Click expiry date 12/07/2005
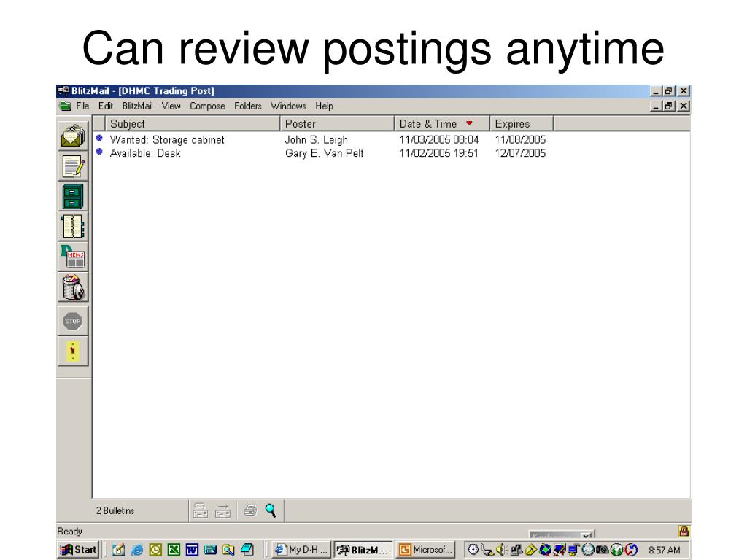The image size is (747, 560). [520, 153]
